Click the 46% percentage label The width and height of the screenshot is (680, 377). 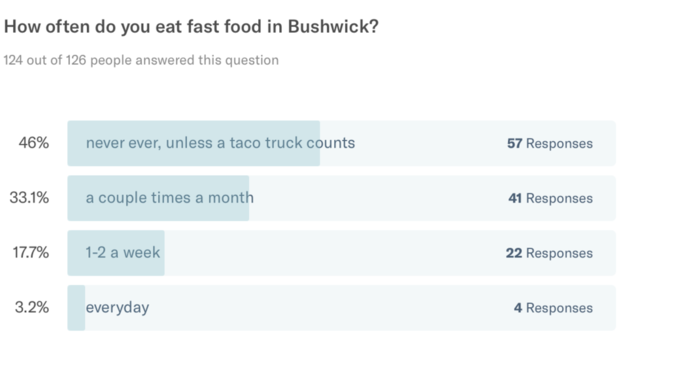tap(34, 143)
